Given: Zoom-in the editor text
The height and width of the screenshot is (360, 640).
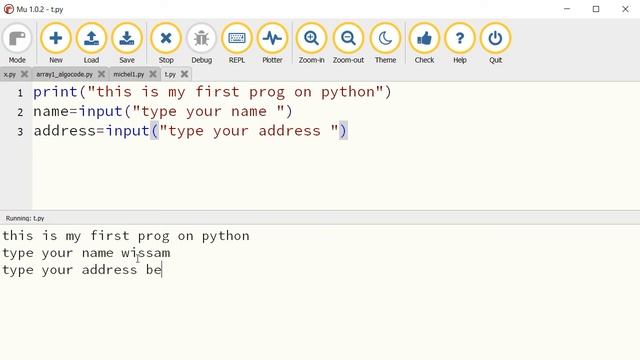Looking at the screenshot, I should [x=311, y=44].
